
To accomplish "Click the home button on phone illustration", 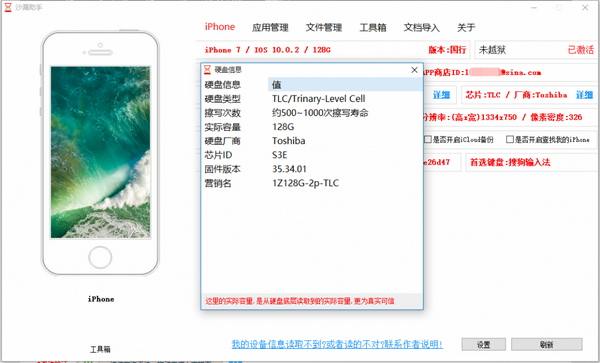I will [x=100, y=257].
